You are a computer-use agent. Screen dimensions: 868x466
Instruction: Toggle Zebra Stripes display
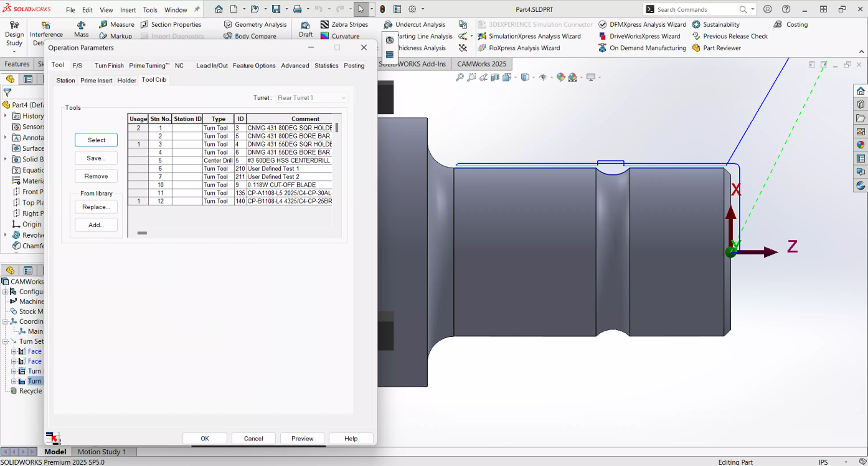click(344, 24)
